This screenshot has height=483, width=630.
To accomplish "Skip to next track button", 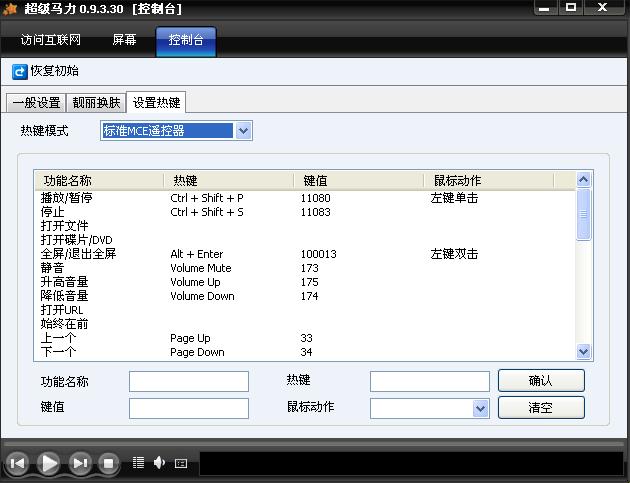I will (x=80, y=463).
